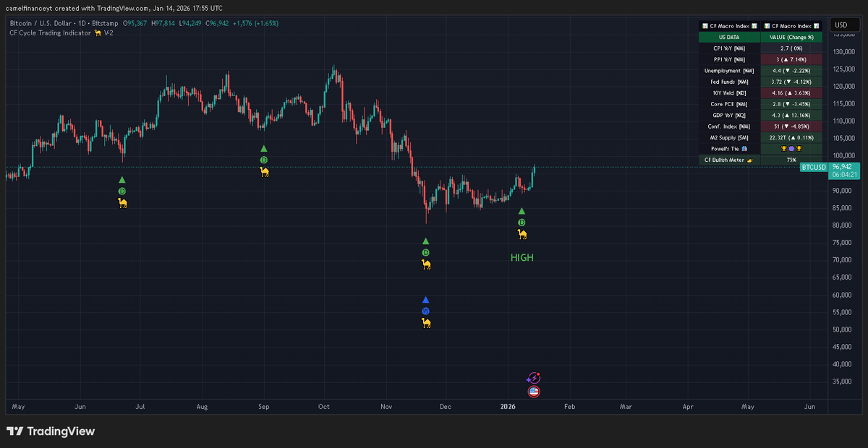Click the Unemployment row label
The height and width of the screenshot is (448, 868).
[x=729, y=71]
